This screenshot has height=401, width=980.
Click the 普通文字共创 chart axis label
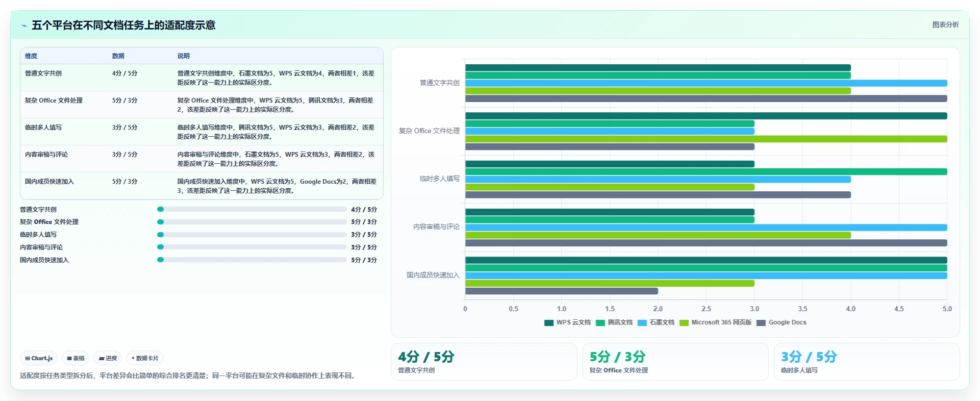click(440, 83)
